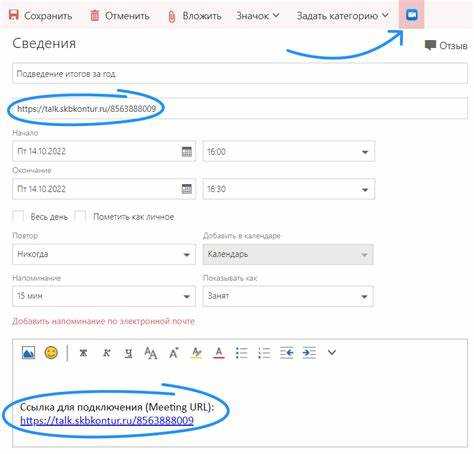The width and height of the screenshot is (474, 454).
Task: Open the Задать категорию menu
Action: coord(343,16)
